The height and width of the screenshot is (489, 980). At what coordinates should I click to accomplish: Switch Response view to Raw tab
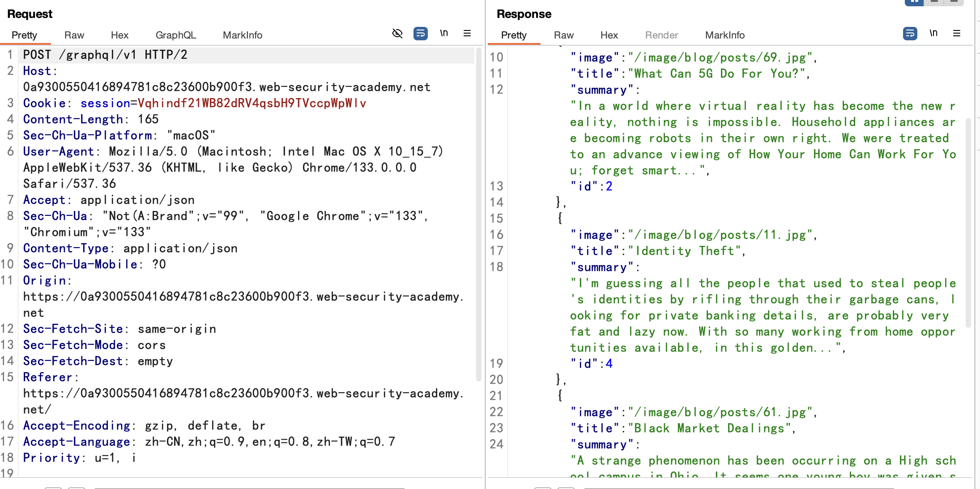(563, 35)
